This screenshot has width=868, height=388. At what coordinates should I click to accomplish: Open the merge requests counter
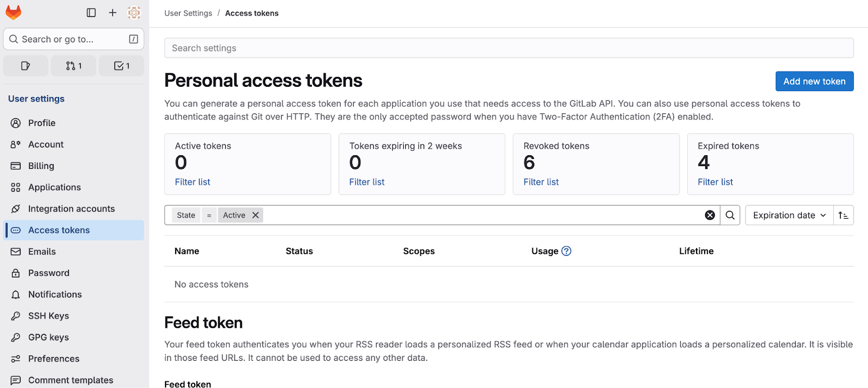(x=73, y=66)
